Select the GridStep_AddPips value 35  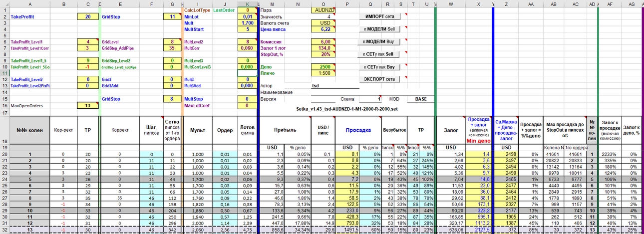pyautogui.click(x=173, y=48)
